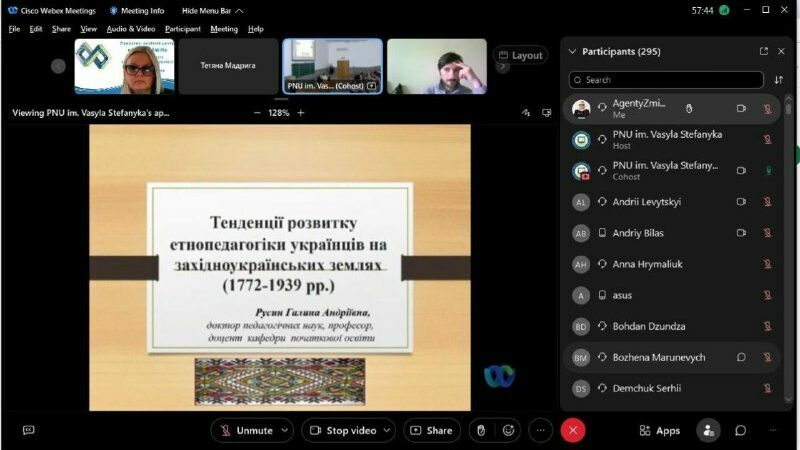Click the participants Search field
The image size is (800, 450).
[x=666, y=80]
